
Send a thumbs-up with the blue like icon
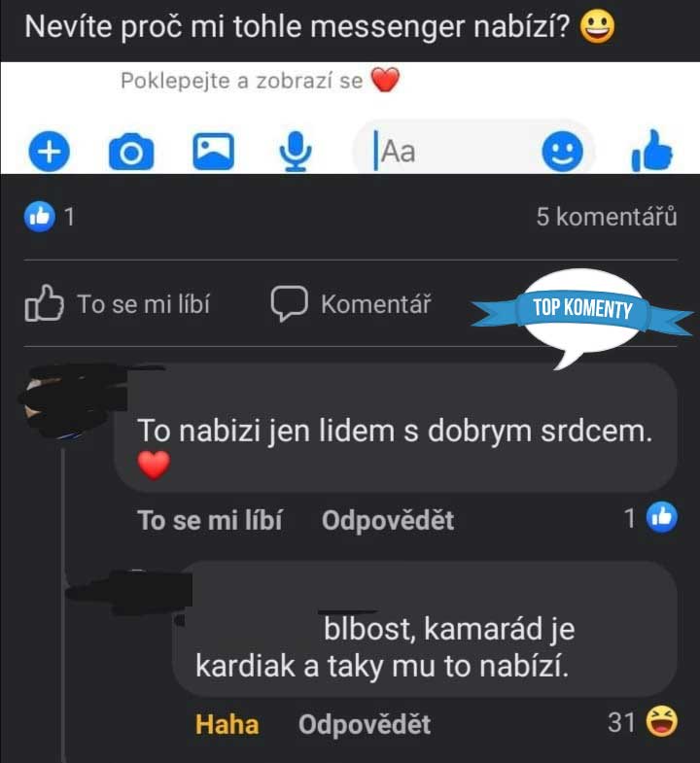651,151
